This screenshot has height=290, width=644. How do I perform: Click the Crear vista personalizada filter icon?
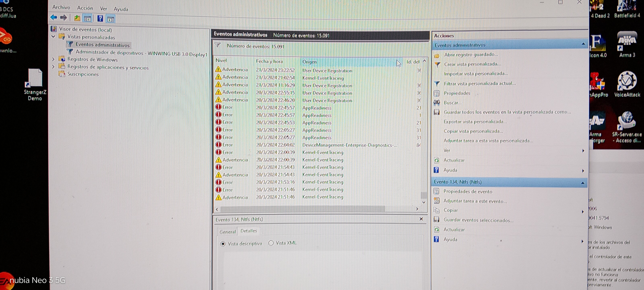click(x=437, y=65)
